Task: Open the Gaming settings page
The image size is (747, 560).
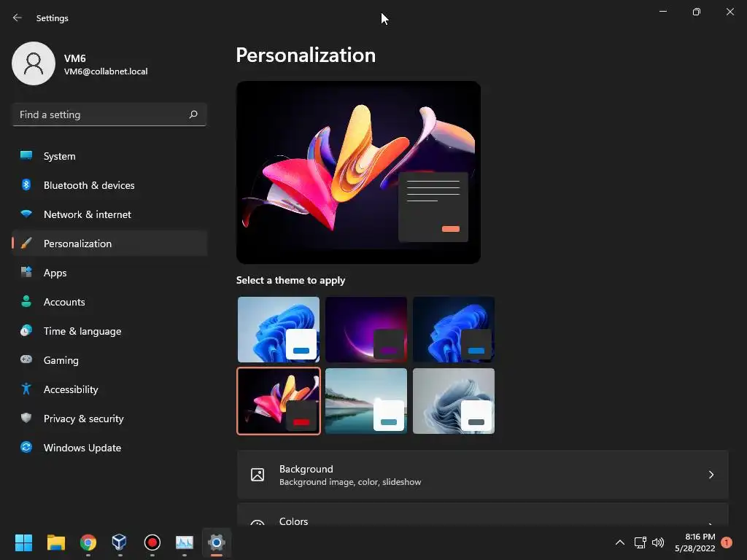Action: [109, 360]
